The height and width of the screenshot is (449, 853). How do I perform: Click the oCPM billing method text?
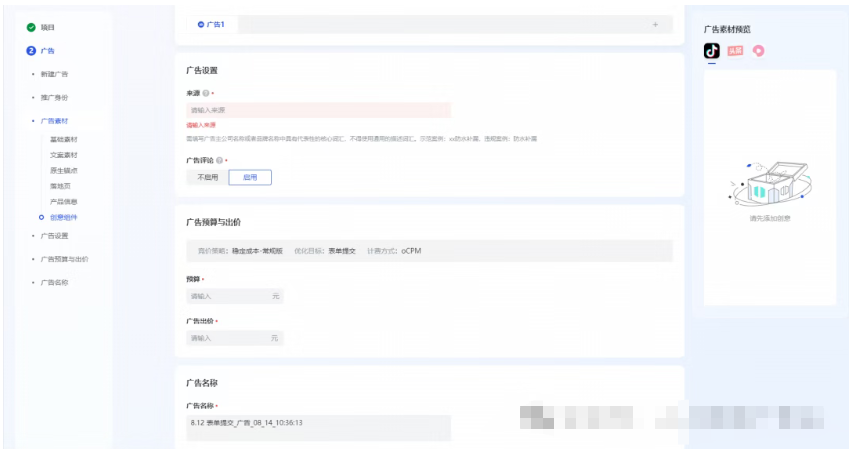[411, 251]
